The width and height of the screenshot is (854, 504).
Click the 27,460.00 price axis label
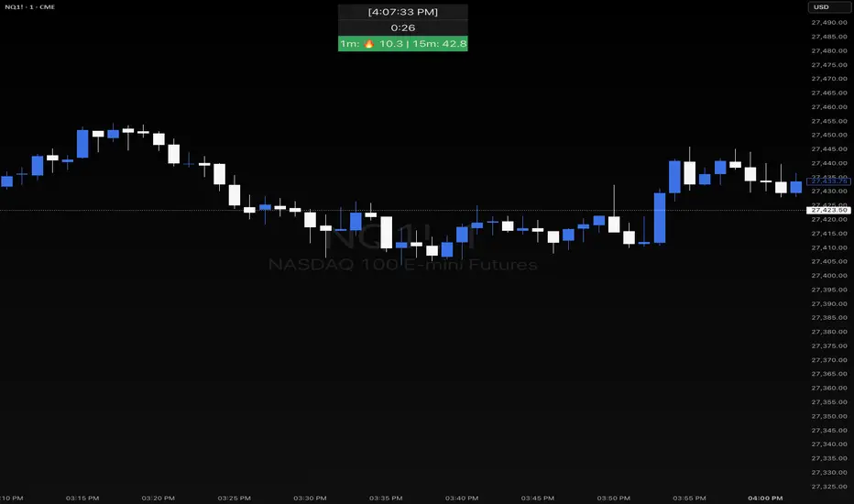click(829, 107)
